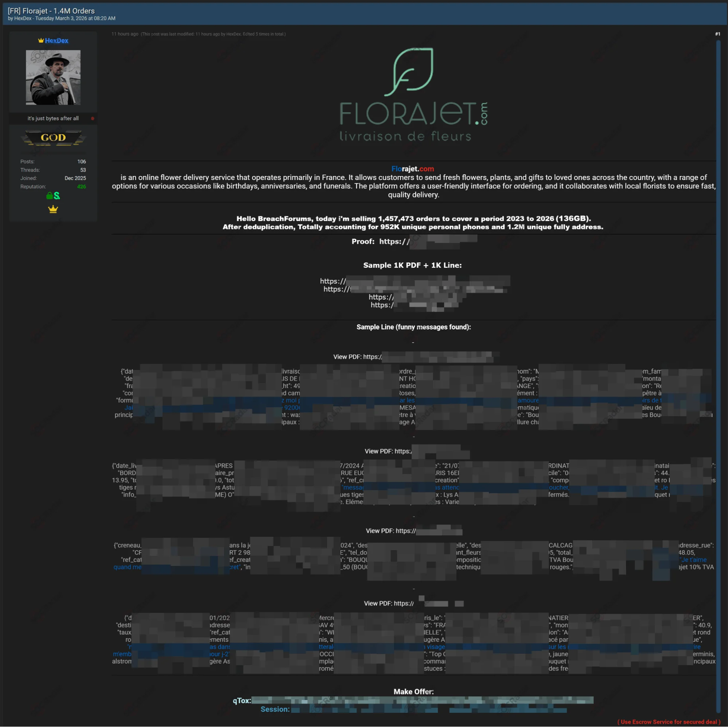Click the Florajet logo image
Viewport: 728px width, 727px height.
[x=413, y=94]
